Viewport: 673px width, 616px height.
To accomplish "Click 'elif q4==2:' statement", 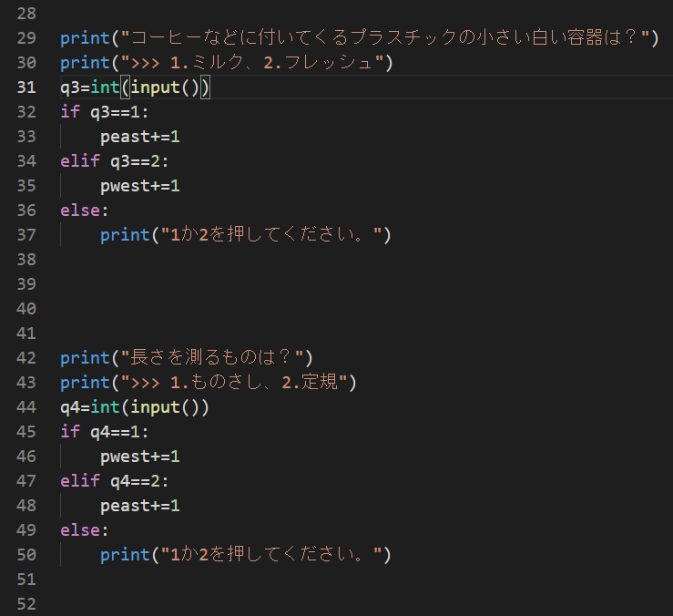I will tap(114, 481).
